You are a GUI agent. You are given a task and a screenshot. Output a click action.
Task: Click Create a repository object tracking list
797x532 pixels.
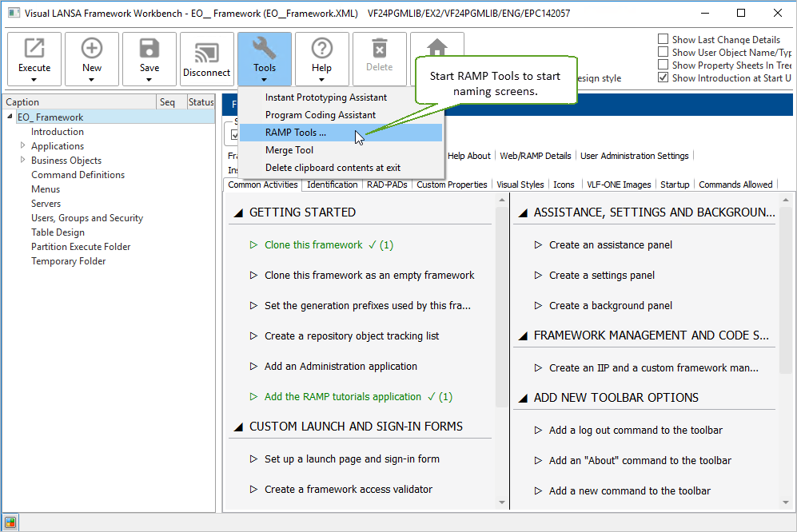[352, 336]
